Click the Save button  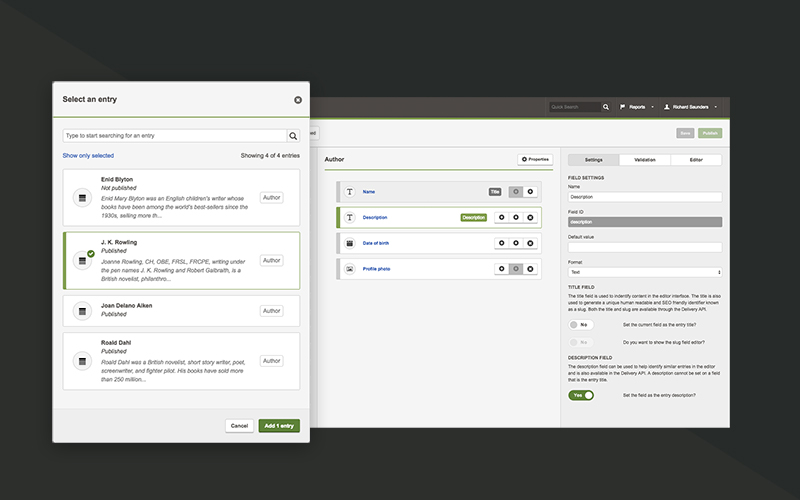[685, 133]
